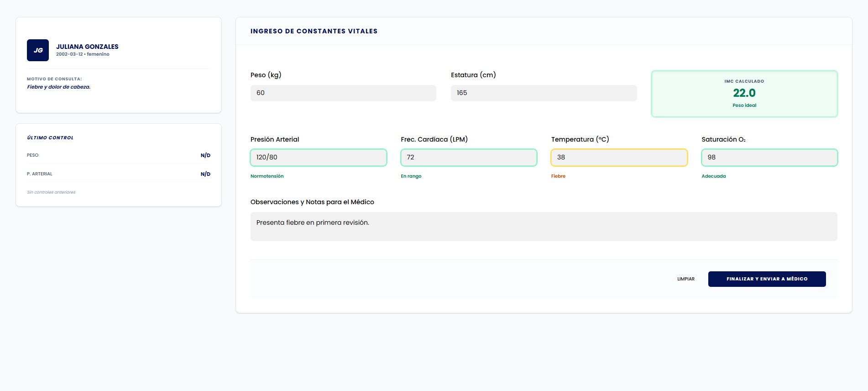Click FINALIZAR Y ENVIAR A MÉDICO button
Screen dimensions: 868x391
[x=767, y=279]
